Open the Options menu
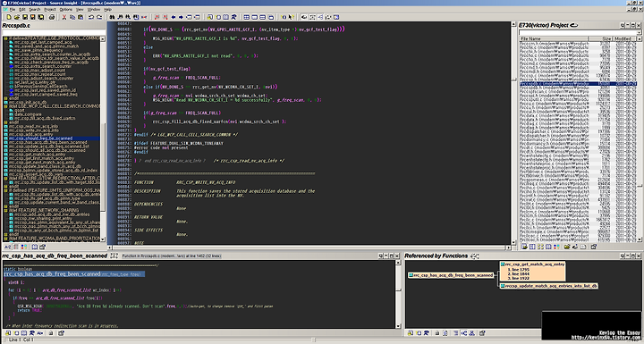This screenshot has width=644, height=344. point(66,10)
